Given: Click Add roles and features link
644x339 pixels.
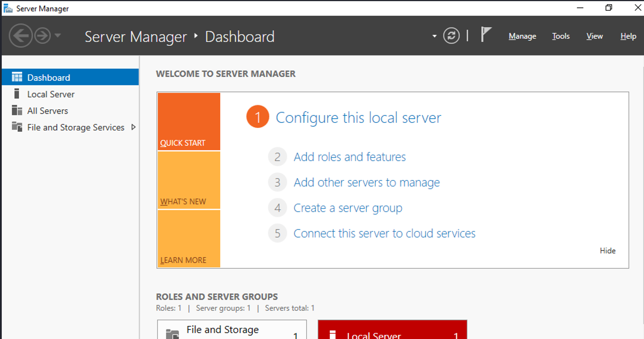Looking at the screenshot, I should point(350,157).
